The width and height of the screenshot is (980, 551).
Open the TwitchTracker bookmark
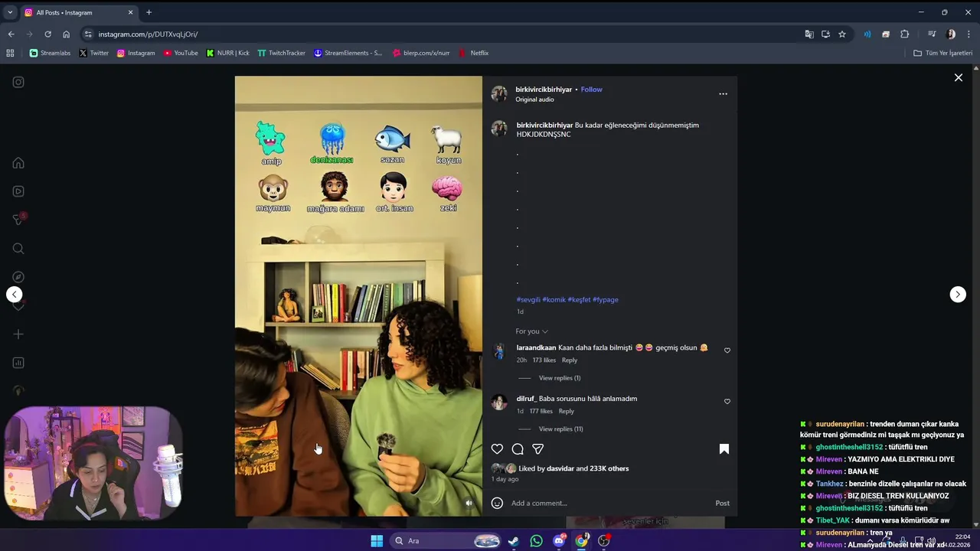point(282,53)
